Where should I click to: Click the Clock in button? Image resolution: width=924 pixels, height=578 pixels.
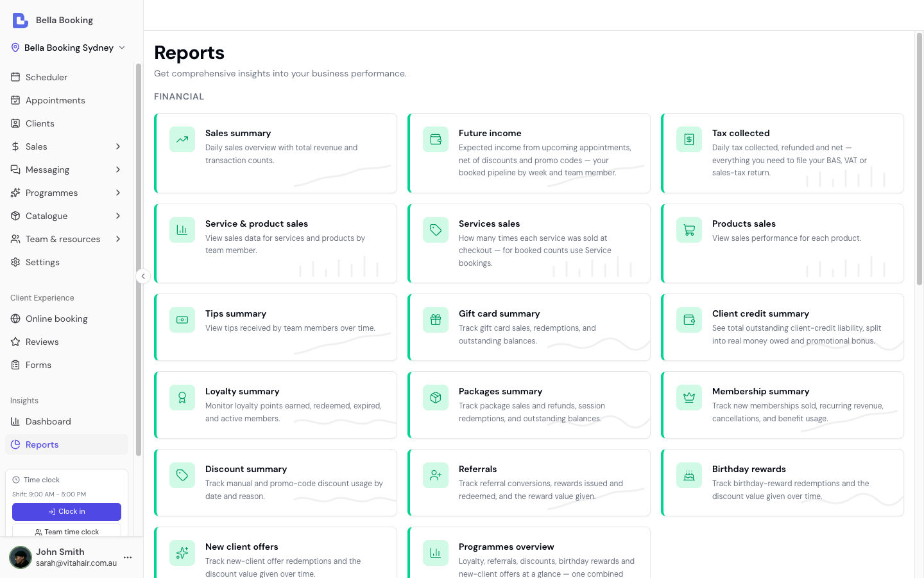coord(67,512)
